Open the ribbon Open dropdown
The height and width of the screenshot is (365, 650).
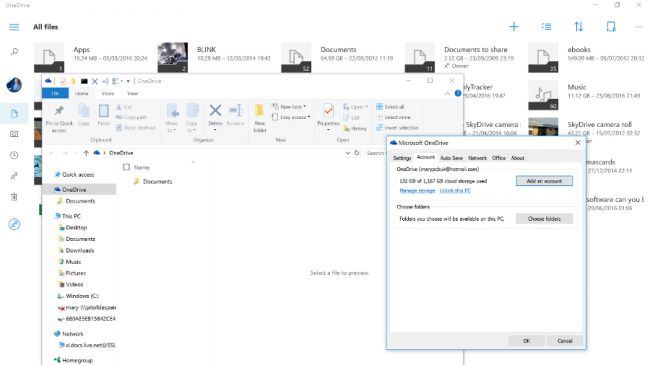point(355,107)
